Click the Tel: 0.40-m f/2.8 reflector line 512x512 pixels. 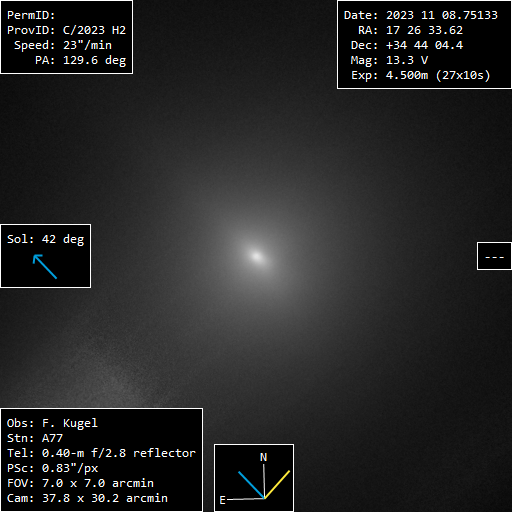tap(101, 453)
